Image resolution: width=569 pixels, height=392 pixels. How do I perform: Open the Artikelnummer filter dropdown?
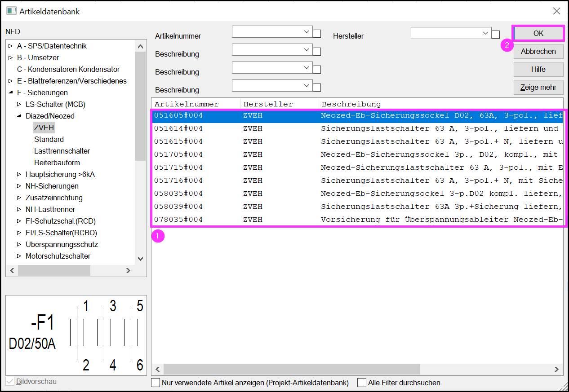(x=307, y=32)
